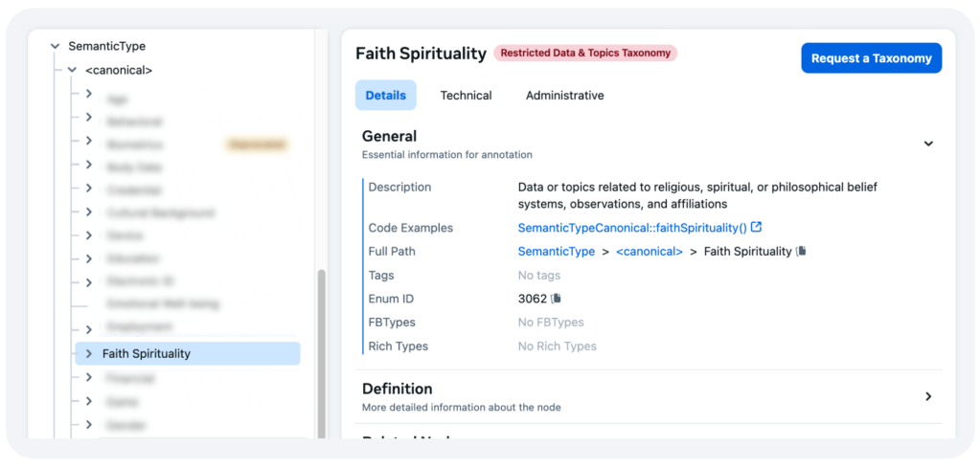Copy the Full Path using copy icon
980x468 pixels.
pos(802,252)
